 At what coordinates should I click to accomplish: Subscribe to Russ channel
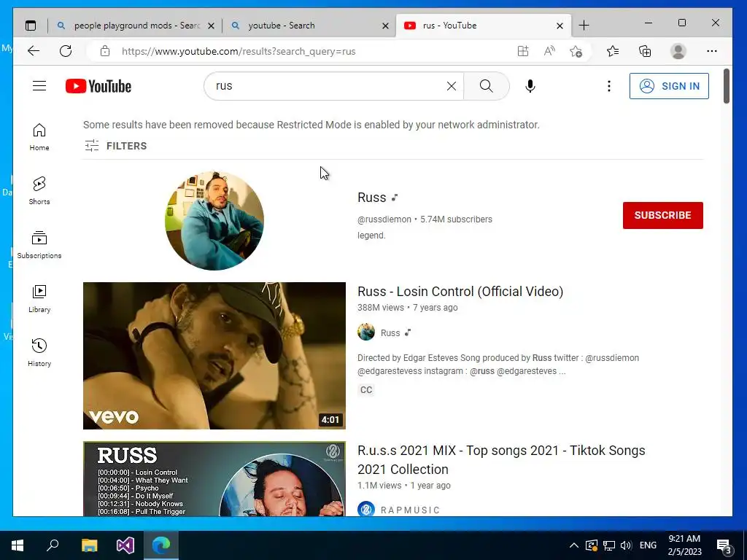[x=662, y=215]
